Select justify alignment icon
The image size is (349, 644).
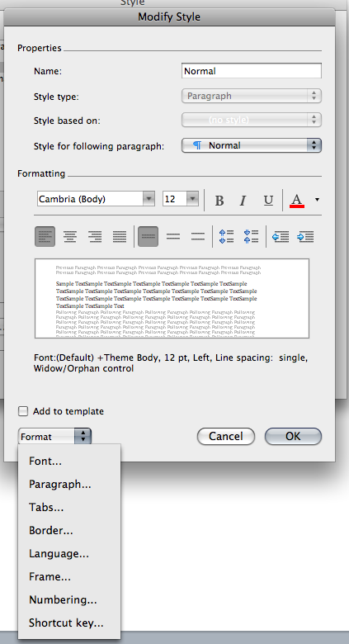pos(120,237)
